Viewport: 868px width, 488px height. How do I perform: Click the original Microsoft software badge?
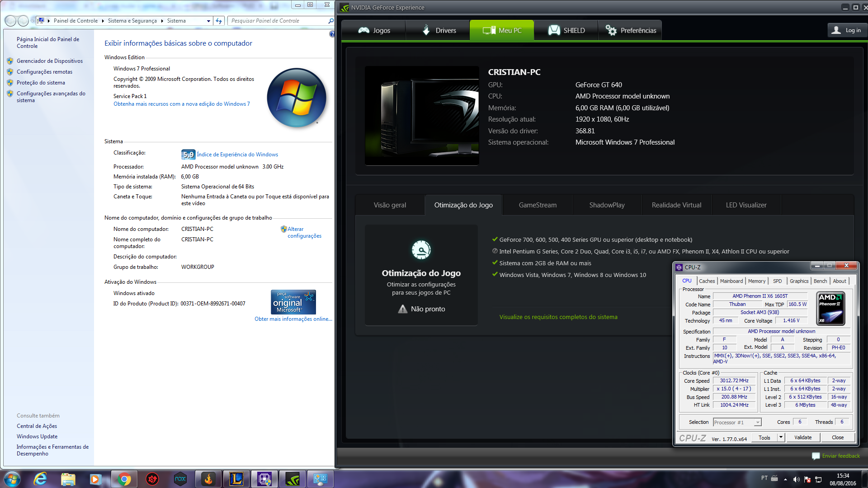click(293, 302)
